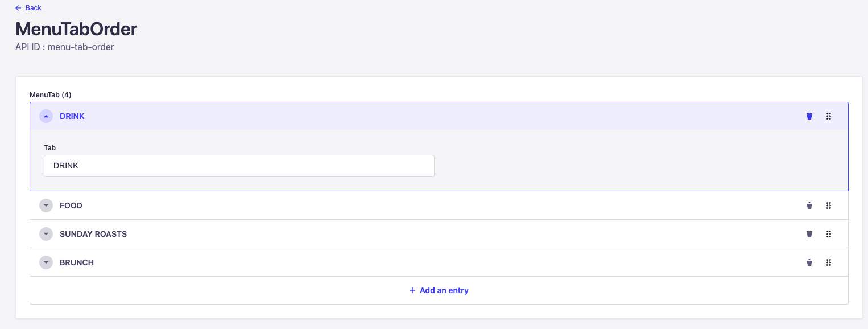Delete the BRUNCH entry using trash icon
The image size is (868, 329).
(809, 262)
